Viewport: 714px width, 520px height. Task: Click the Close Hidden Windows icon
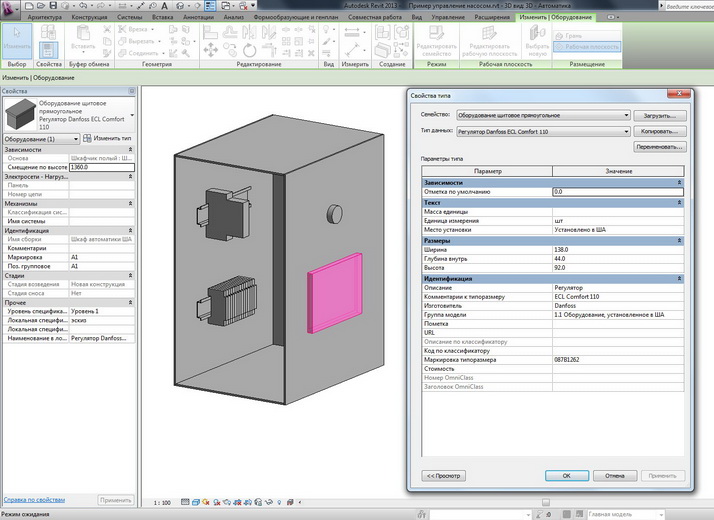click(243, 6)
